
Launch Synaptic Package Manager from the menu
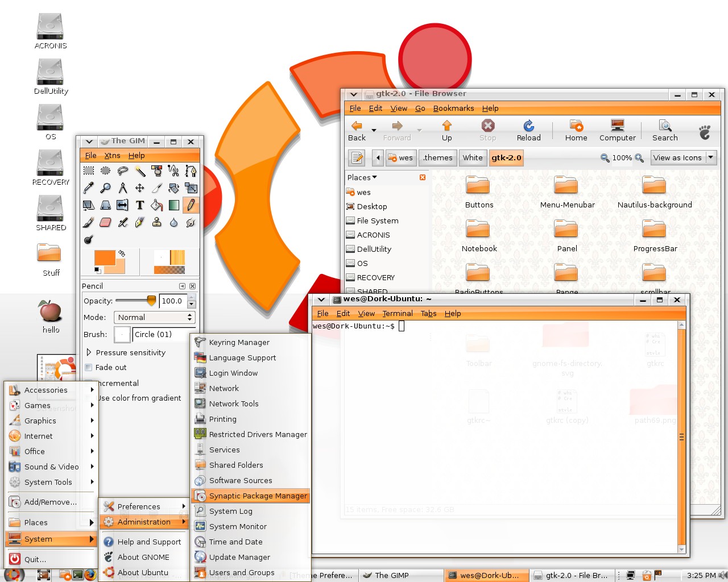pos(251,496)
